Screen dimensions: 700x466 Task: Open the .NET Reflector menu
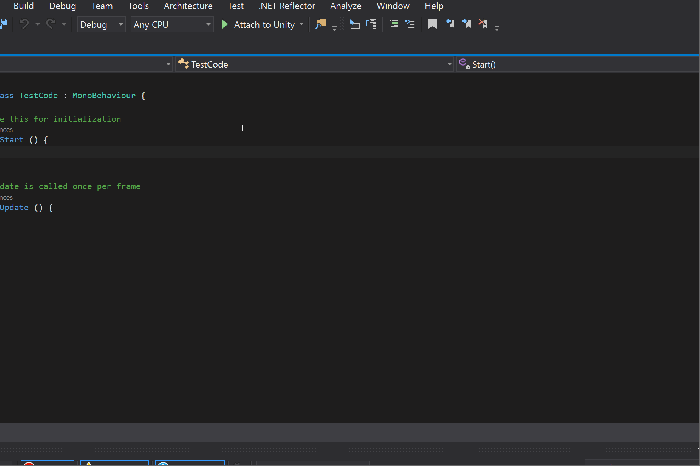(x=287, y=6)
